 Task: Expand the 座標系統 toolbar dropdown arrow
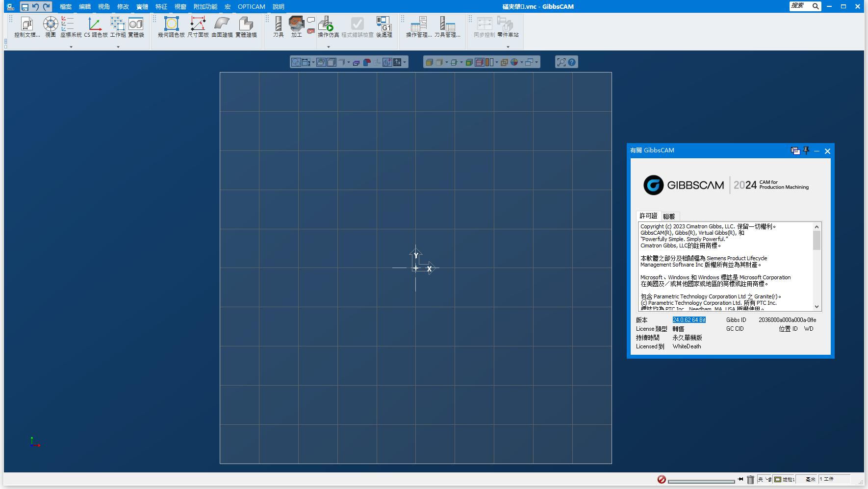point(71,47)
